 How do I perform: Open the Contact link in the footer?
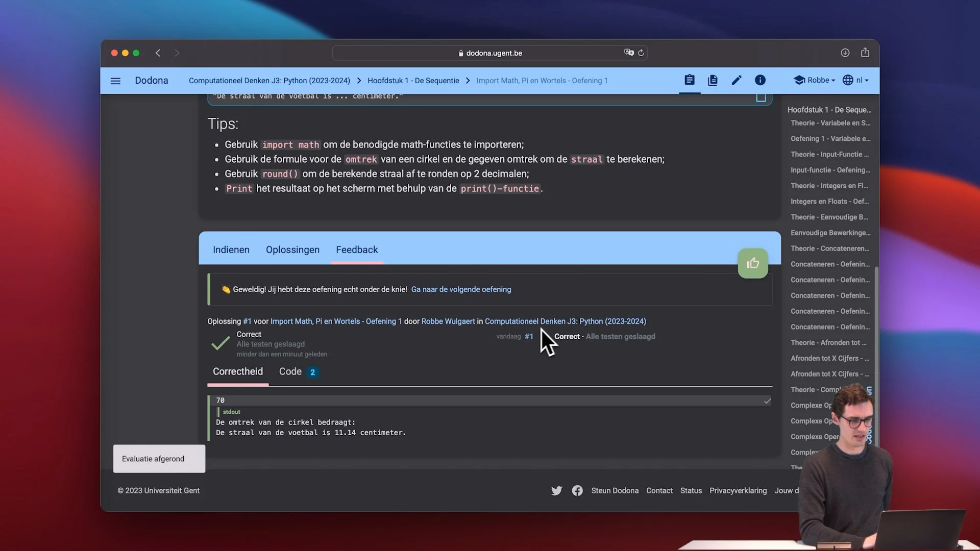click(659, 490)
